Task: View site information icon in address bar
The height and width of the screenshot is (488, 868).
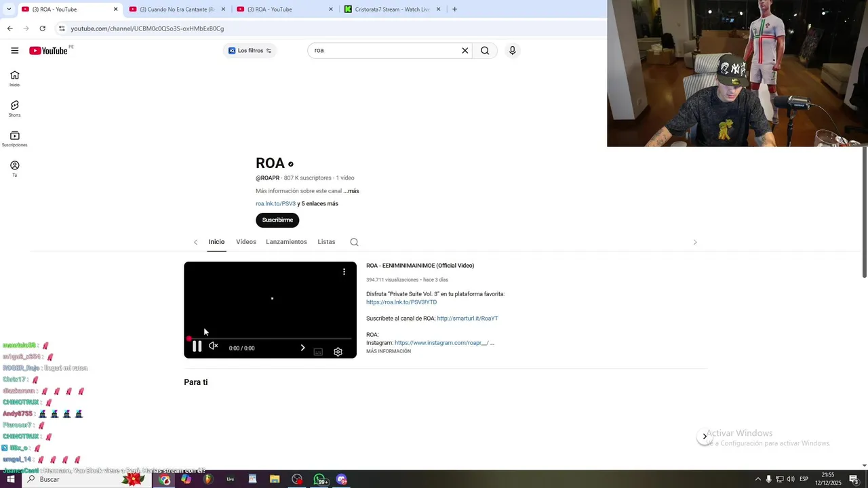Action: [62, 28]
